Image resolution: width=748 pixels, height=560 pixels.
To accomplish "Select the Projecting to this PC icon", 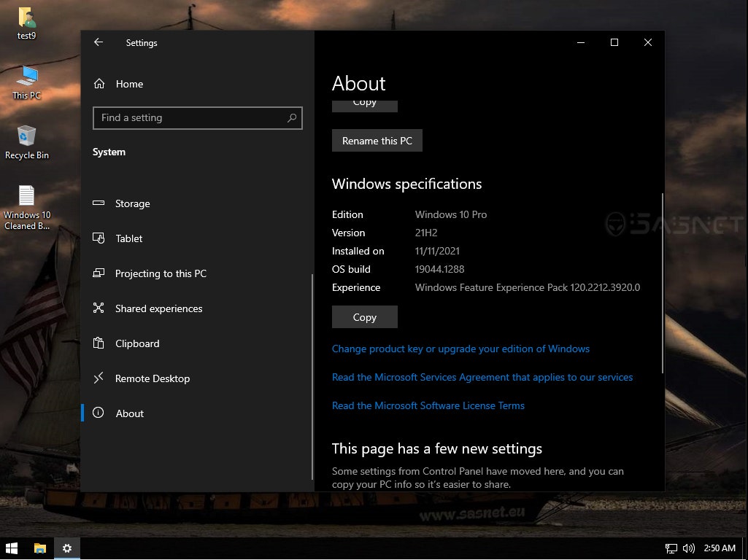I will 99,273.
